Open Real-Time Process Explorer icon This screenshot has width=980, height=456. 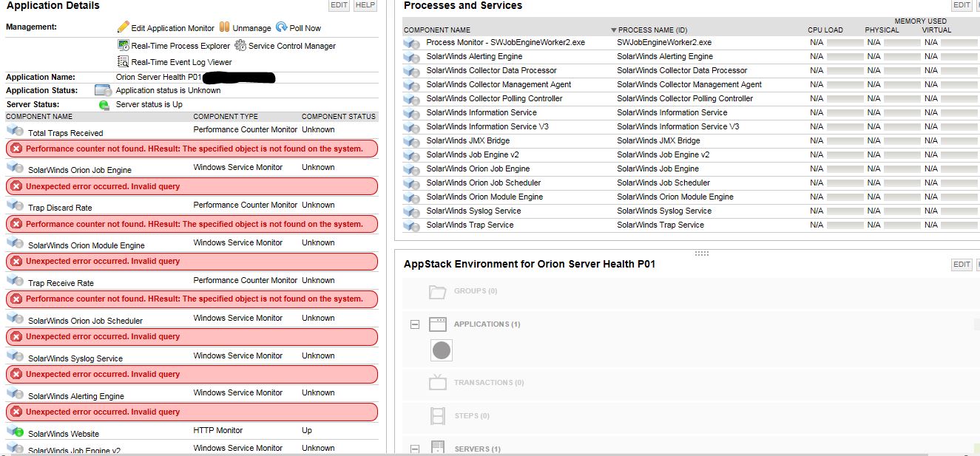124,45
